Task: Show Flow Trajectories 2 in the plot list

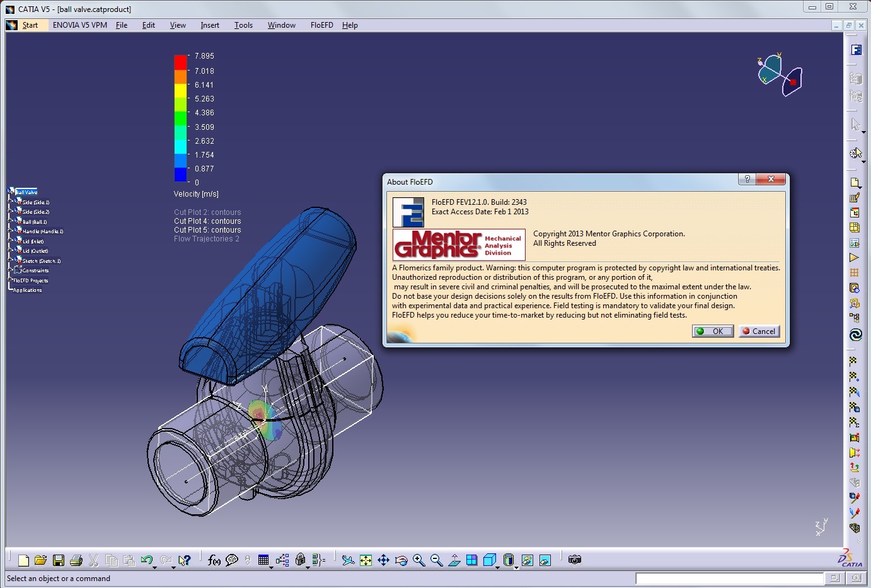Action: pyautogui.click(x=206, y=238)
